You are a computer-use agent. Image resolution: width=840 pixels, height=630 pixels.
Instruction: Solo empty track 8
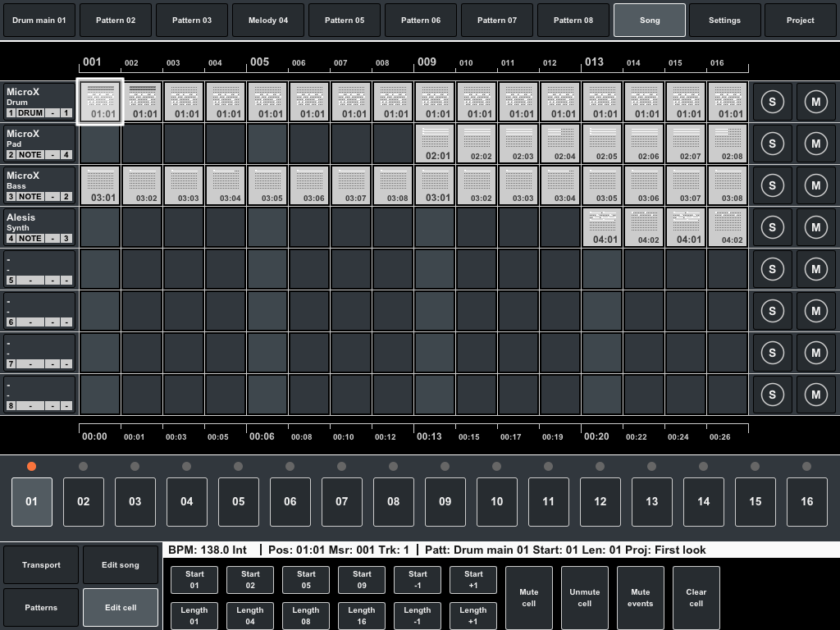772,395
